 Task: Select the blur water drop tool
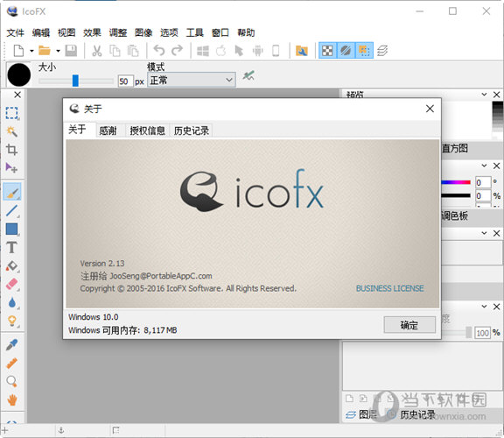[12, 302]
